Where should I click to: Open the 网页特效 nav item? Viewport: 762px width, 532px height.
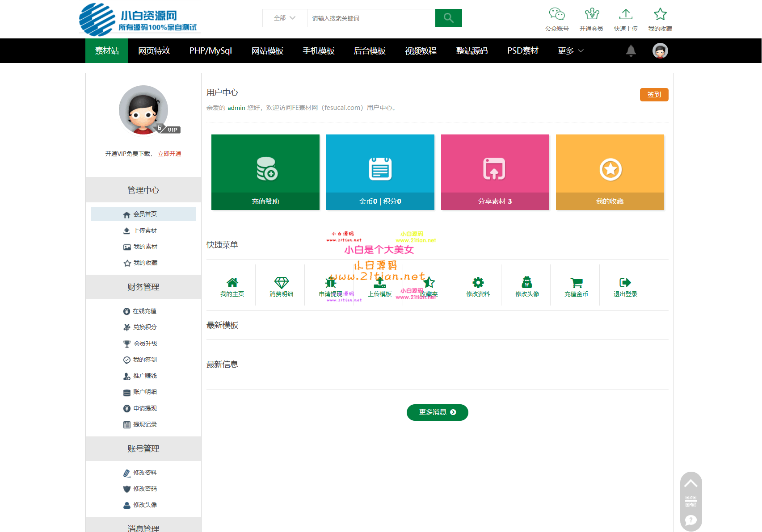click(154, 50)
